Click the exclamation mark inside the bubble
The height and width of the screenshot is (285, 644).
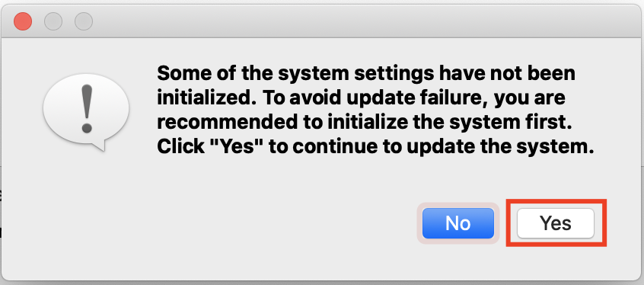pos(87,109)
